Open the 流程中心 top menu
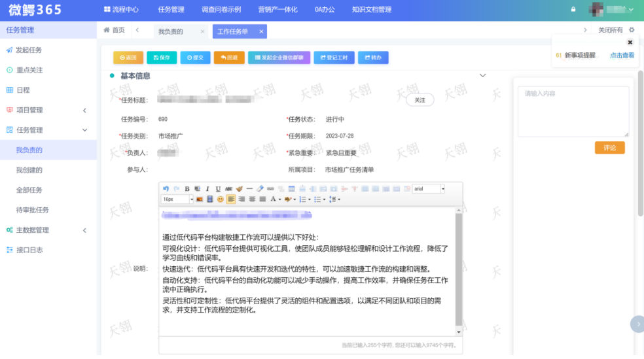 pyautogui.click(x=121, y=10)
